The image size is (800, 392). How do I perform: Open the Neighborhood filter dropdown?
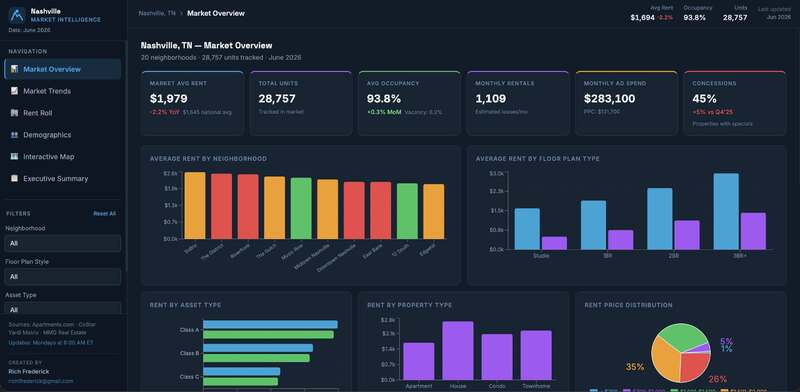[x=63, y=243]
